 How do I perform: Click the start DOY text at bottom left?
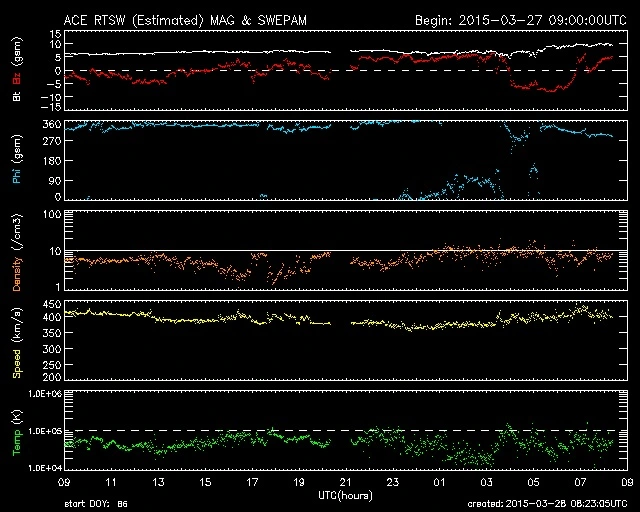[95, 505]
